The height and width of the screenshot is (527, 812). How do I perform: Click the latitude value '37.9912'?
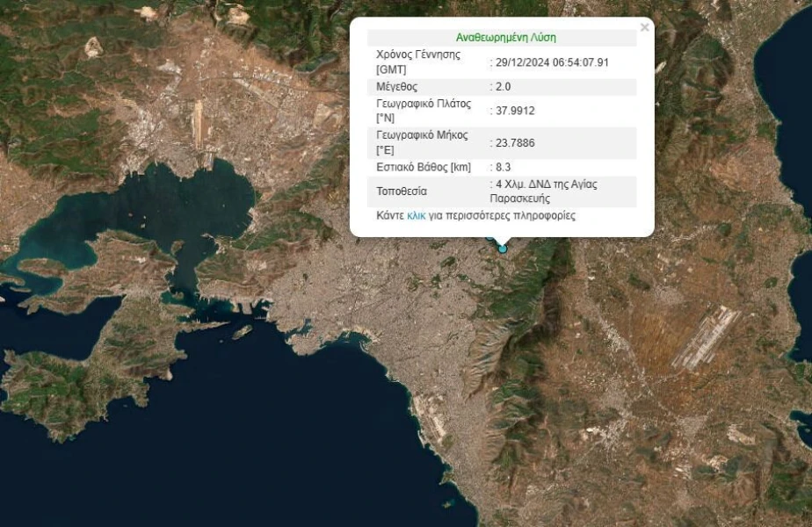(x=515, y=111)
